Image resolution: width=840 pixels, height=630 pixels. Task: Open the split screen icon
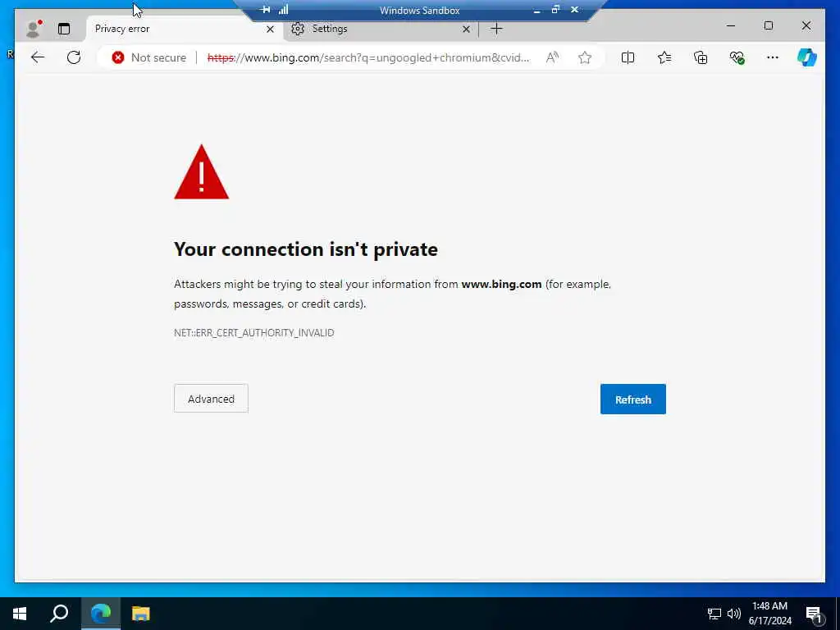[628, 57]
